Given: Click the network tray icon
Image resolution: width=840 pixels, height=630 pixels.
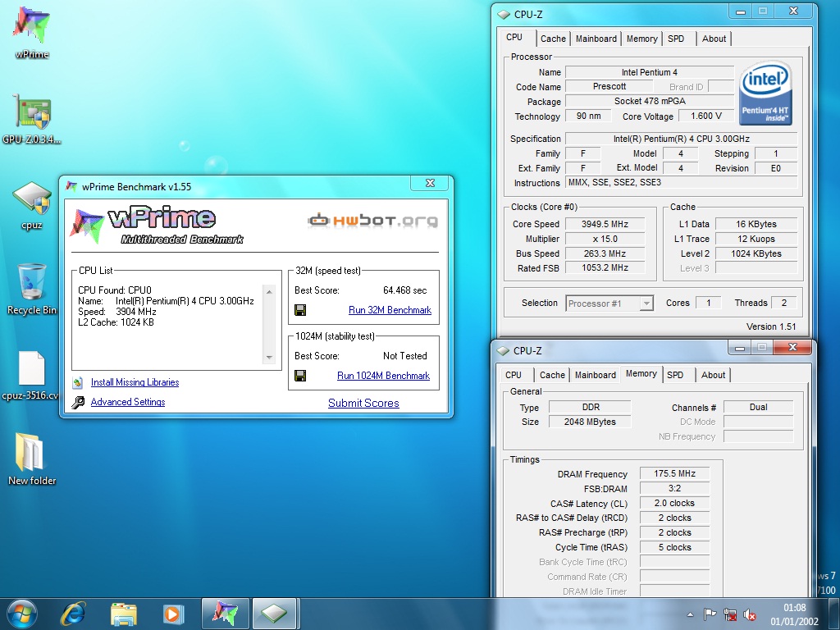Looking at the screenshot, I should (729, 614).
